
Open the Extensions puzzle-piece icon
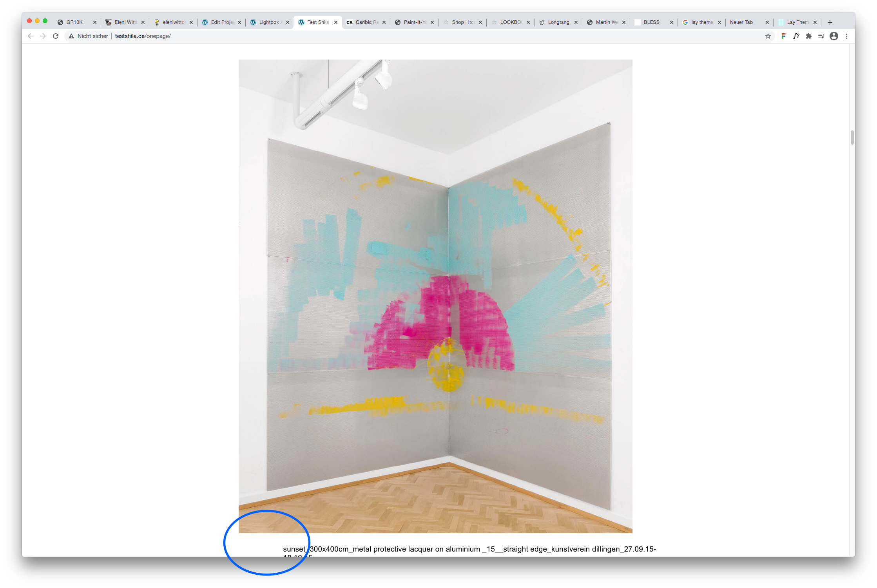(809, 36)
